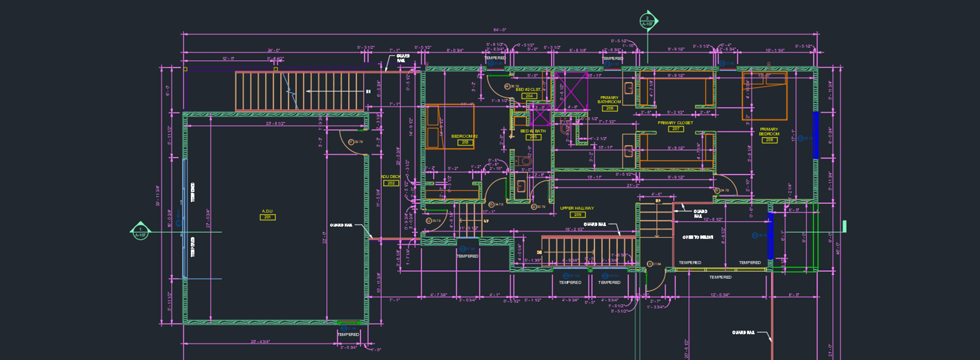
Task: Click the Bedroom #2 room tag 203
Action: pyautogui.click(x=465, y=142)
